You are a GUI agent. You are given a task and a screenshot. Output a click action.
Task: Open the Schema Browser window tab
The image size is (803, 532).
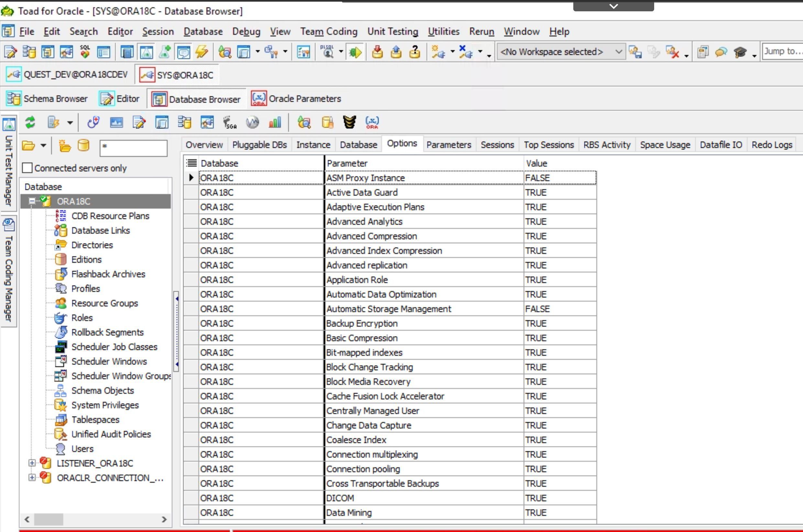(47, 99)
